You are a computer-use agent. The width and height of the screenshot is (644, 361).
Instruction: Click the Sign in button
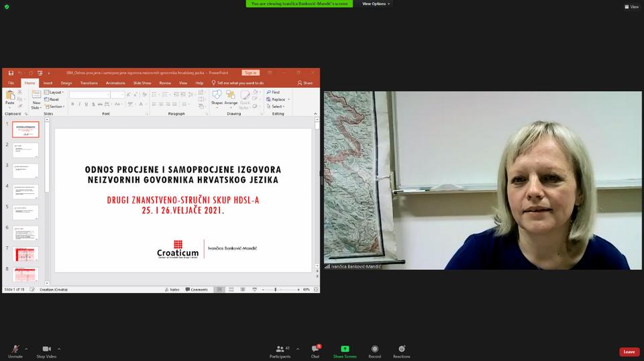coord(250,72)
